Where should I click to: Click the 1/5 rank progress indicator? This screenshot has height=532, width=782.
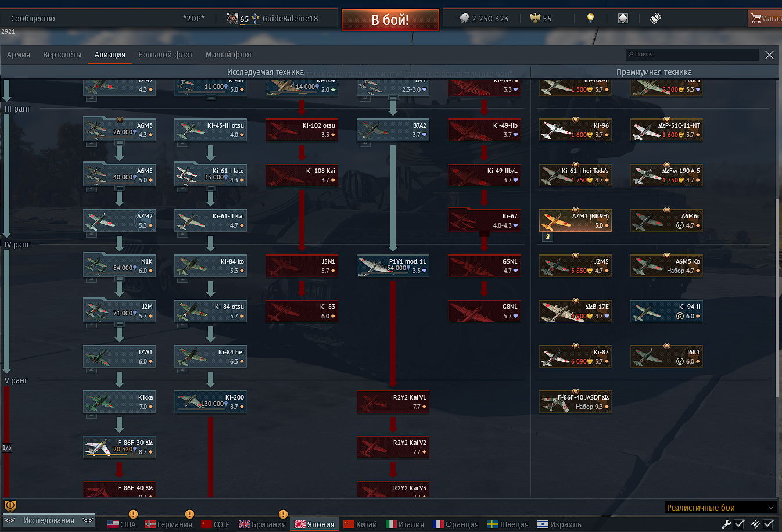[x=7, y=448]
